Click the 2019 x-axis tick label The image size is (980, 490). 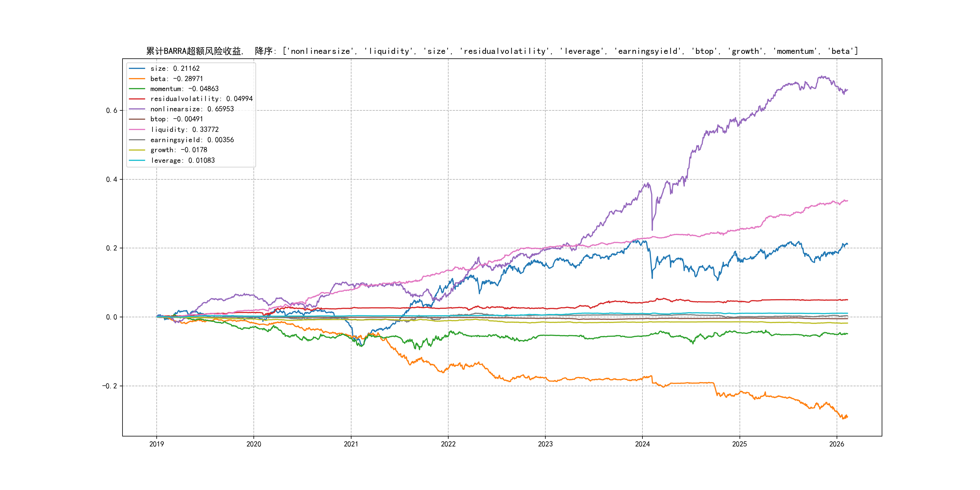(x=156, y=444)
